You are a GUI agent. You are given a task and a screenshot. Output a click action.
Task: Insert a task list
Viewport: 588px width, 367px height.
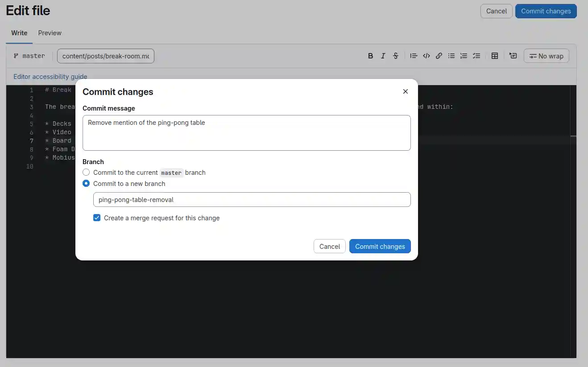(x=476, y=55)
